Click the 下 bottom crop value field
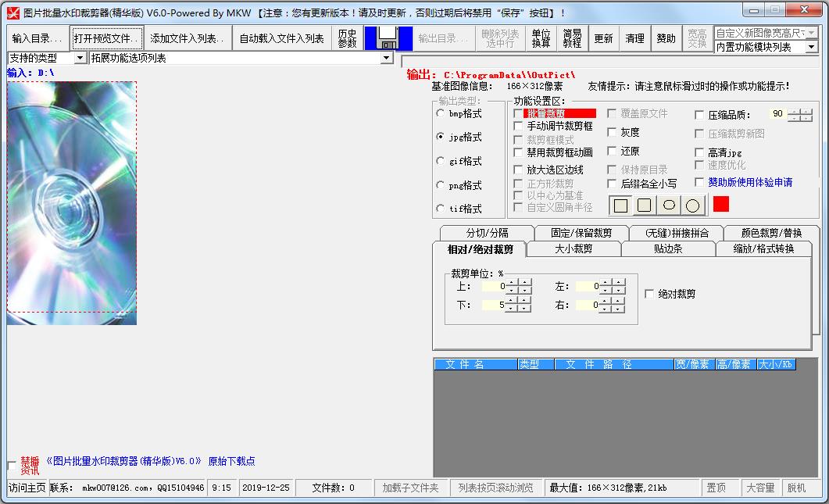The height and width of the screenshot is (504, 829). pos(493,305)
